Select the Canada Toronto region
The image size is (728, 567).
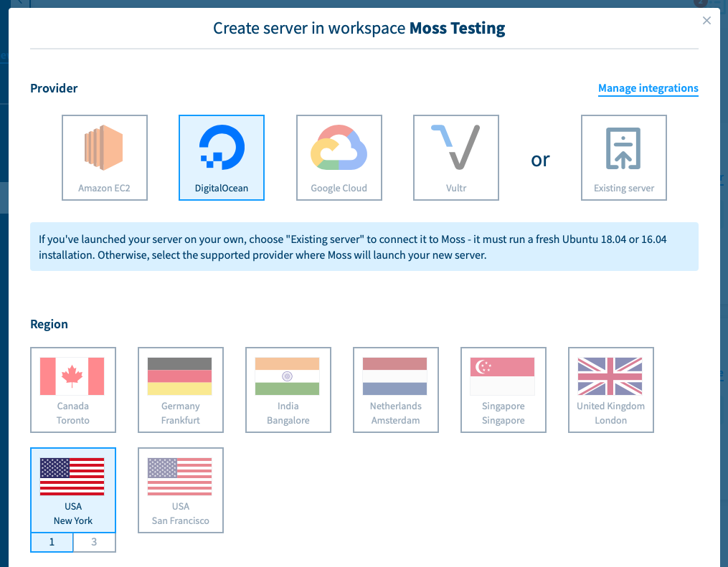pos(73,390)
